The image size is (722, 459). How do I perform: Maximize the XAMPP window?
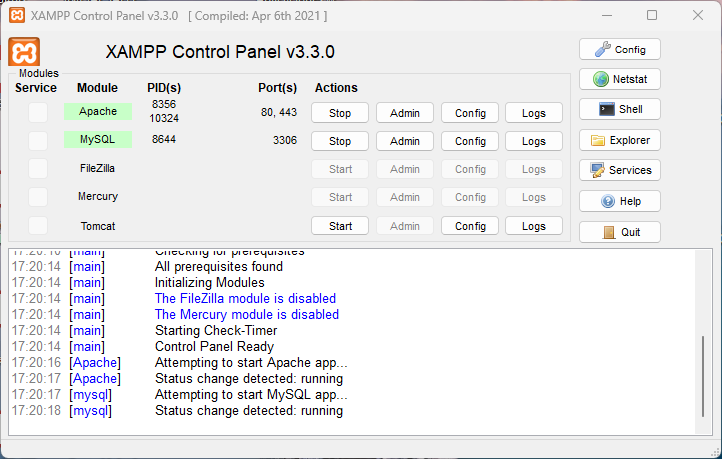(x=652, y=15)
